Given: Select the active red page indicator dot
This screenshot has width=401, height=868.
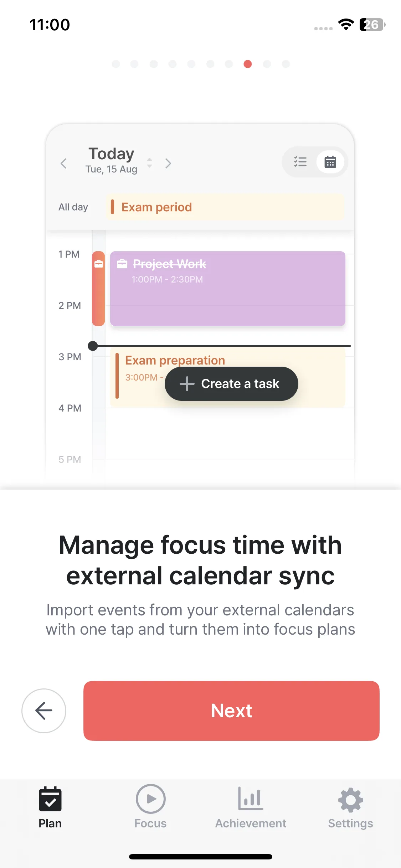Looking at the screenshot, I should [x=248, y=64].
